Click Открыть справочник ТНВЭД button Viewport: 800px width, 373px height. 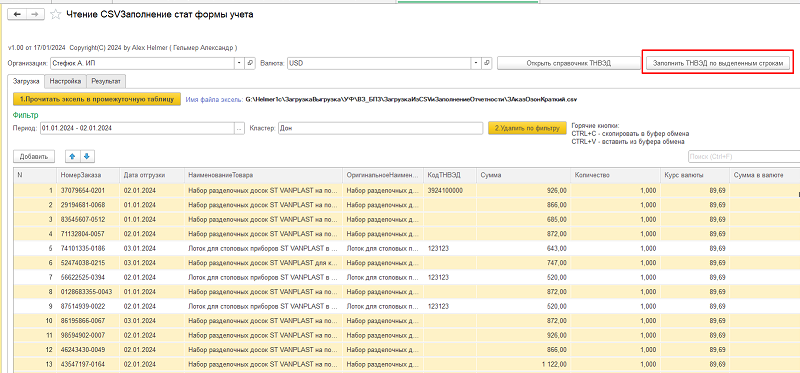(x=568, y=63)
